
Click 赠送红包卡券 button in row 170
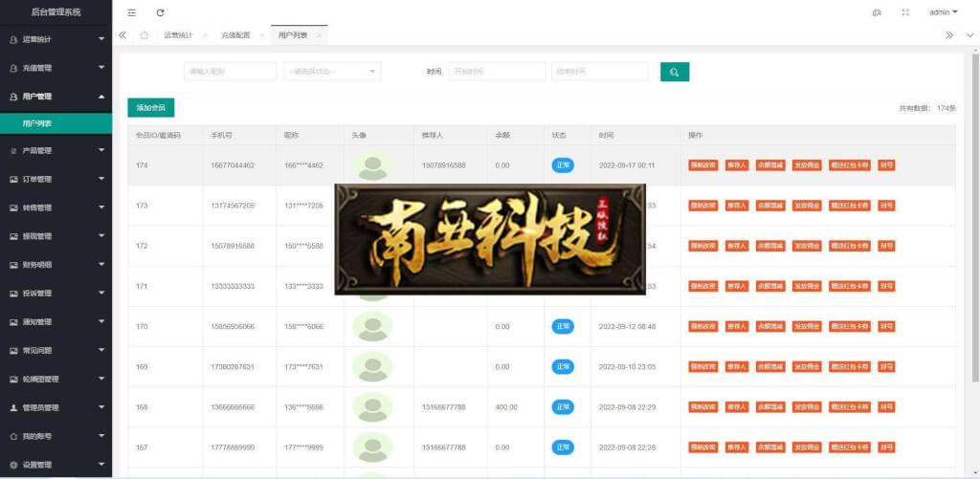pos(850,327)
